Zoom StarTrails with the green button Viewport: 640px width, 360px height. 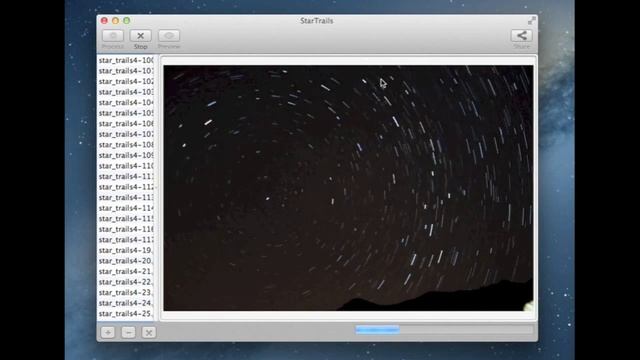point(127,20)
